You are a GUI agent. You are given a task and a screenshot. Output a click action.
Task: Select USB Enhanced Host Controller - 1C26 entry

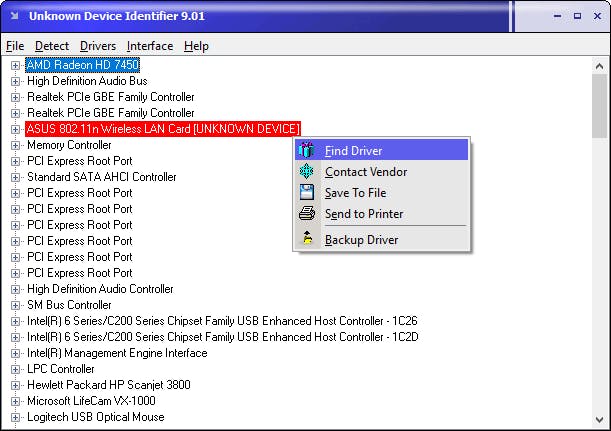point(222,321)
